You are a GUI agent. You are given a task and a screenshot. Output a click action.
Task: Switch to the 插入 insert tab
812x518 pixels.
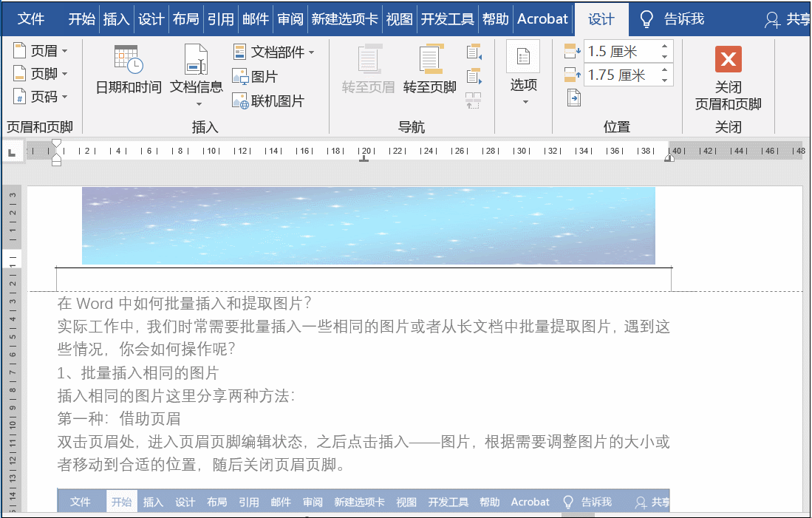click(116, 19)
